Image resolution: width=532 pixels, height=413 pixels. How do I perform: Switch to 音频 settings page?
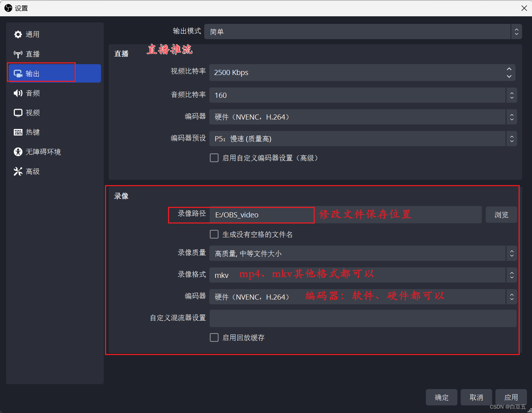[54, 93]
